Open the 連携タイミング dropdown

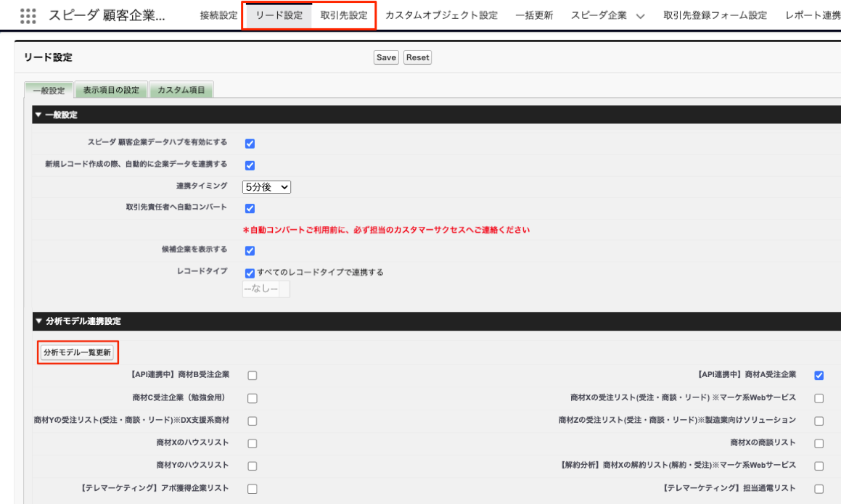(266, 187)
